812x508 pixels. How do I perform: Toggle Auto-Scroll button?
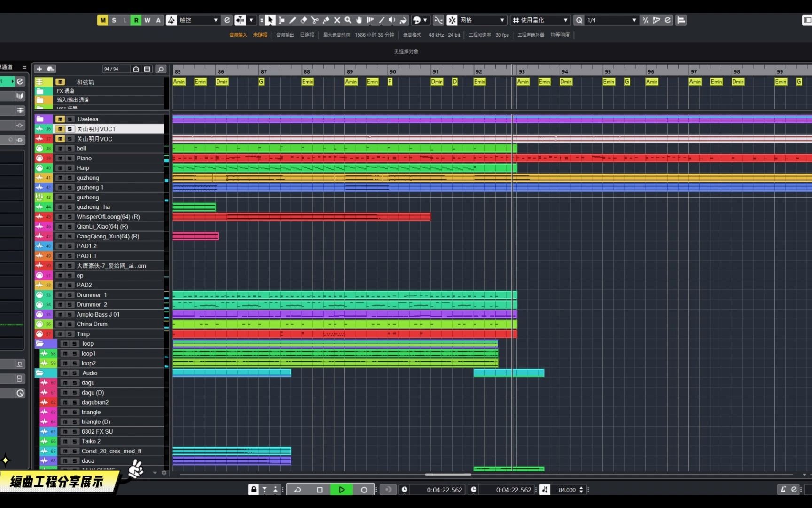pos(240,20)
